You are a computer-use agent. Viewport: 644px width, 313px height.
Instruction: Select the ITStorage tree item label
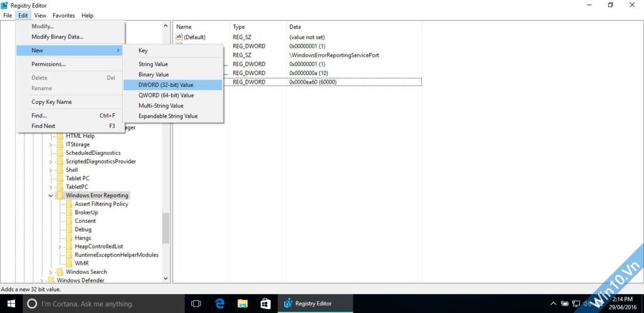coord(77,144)
